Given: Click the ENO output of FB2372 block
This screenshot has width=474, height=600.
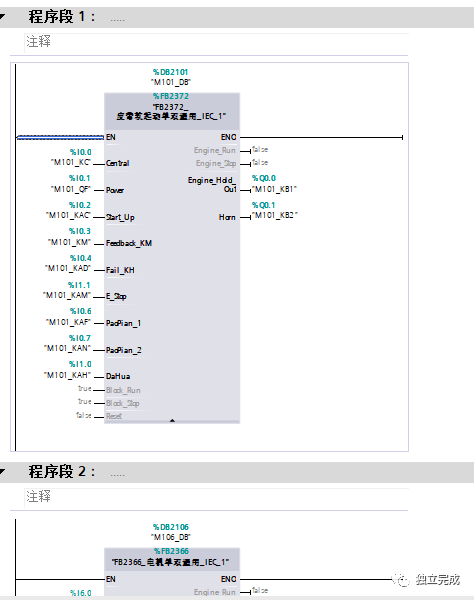Looking at the screenshot, I should (228, 137).
